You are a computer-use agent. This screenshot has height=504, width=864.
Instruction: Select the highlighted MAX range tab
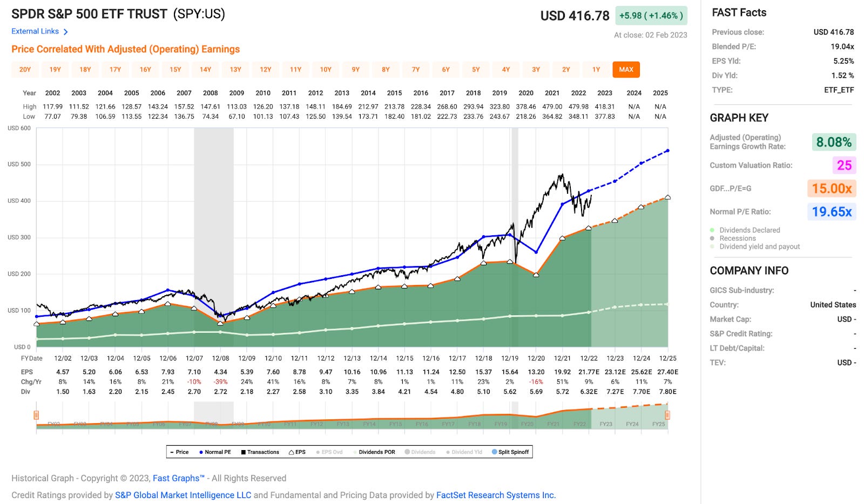tap(626, 70)
